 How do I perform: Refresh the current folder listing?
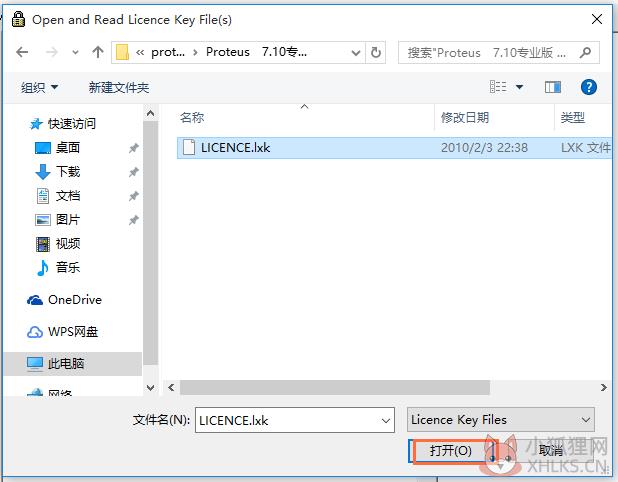(x=376, y=52)
